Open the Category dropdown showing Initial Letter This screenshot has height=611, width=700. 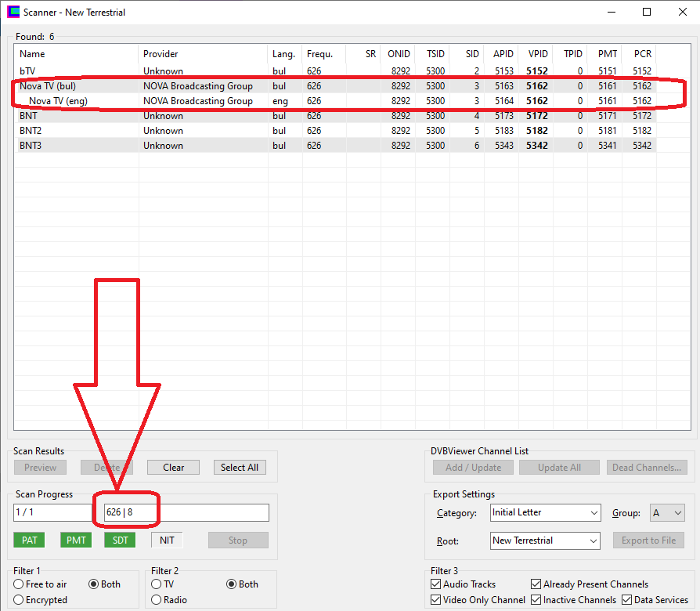click(546, 513)
